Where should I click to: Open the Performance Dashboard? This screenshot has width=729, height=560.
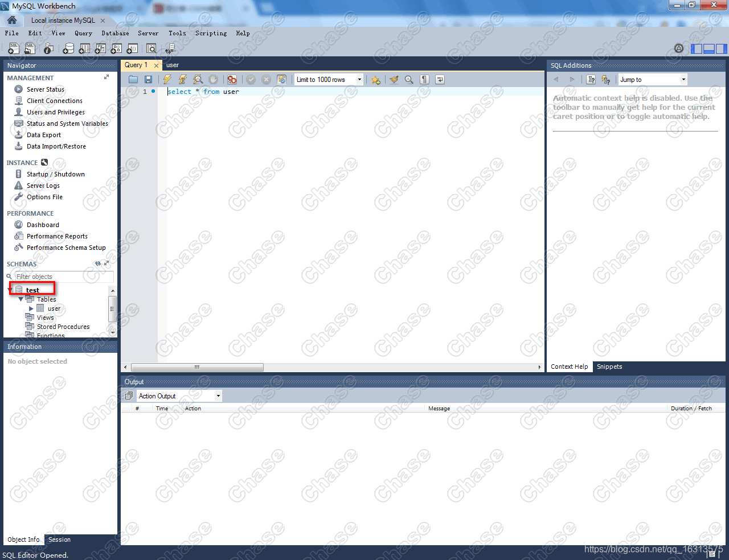coord(43,225)
